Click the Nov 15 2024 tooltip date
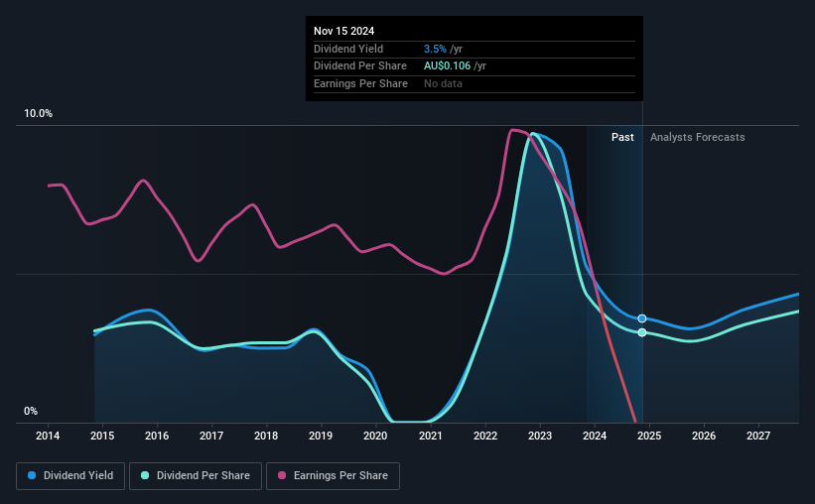The width and height of the screenshot is (815, 504). (x=344, y=31)
